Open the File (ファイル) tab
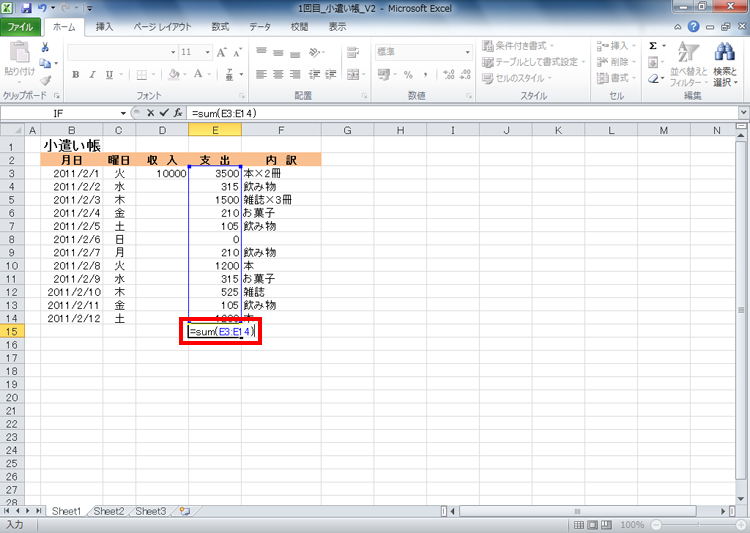Screen dimensions: 750x533 20,27
